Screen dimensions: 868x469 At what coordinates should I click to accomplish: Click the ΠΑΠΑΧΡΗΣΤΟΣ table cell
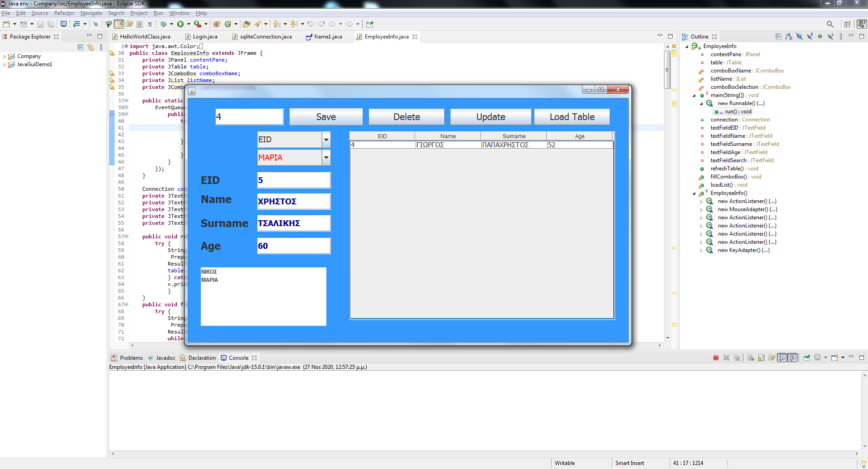[x=514, y=145]
